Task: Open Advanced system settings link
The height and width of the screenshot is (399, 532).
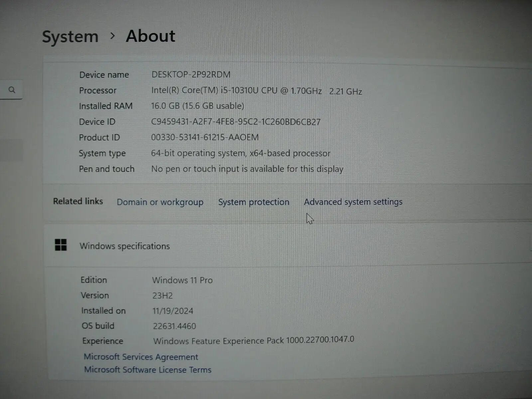Action: pyautogui.click(x=353, y=202)
